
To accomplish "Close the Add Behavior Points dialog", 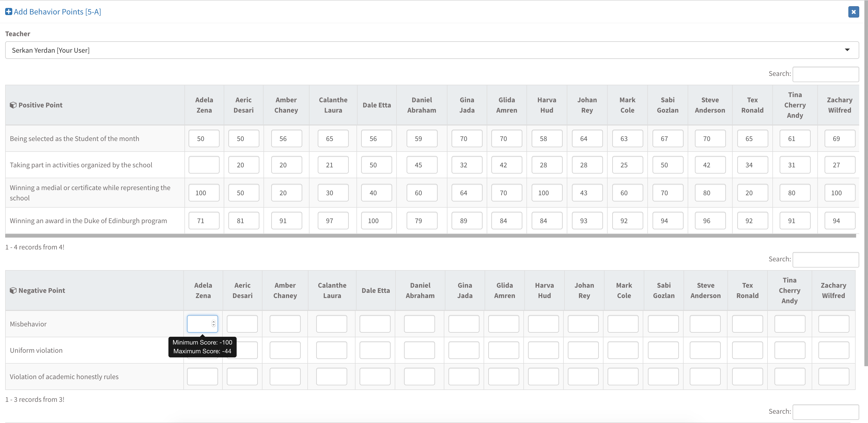I will [x=853, y=12].
